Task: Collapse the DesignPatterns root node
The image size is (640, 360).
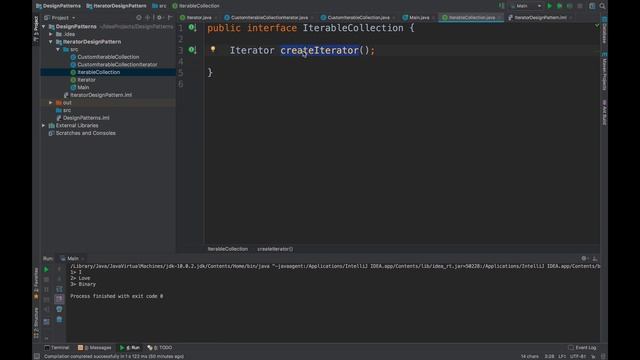Action: coord(44,27)
